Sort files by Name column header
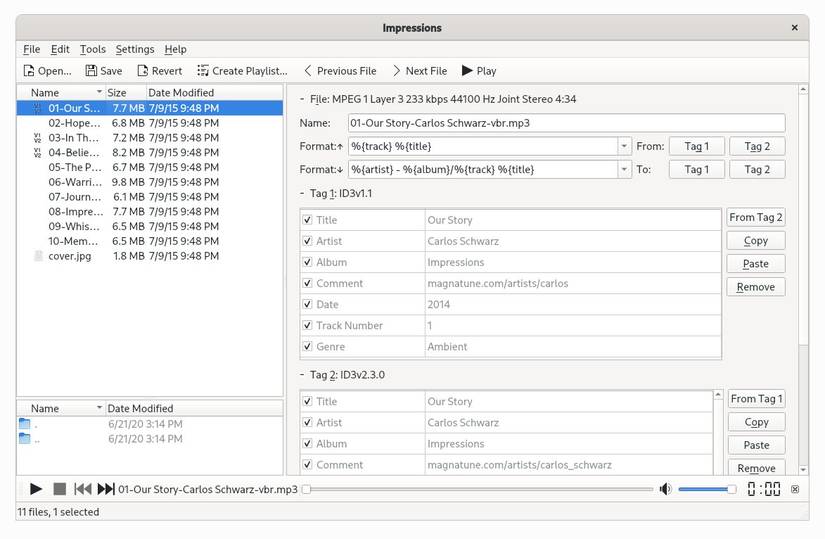This screenshot has height=539, width=825. pos(61,93)
